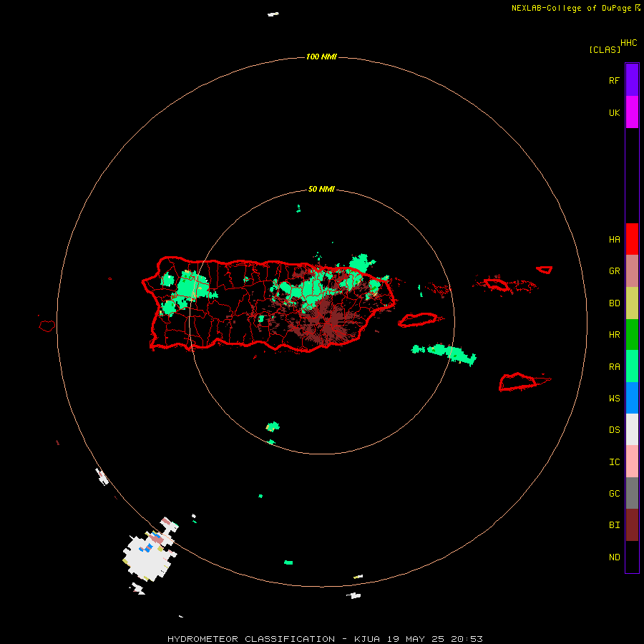The height and width of the screenshot is (644, 644).
Task: Click the HR dark green legend swatch
Action: click(632, 334)
